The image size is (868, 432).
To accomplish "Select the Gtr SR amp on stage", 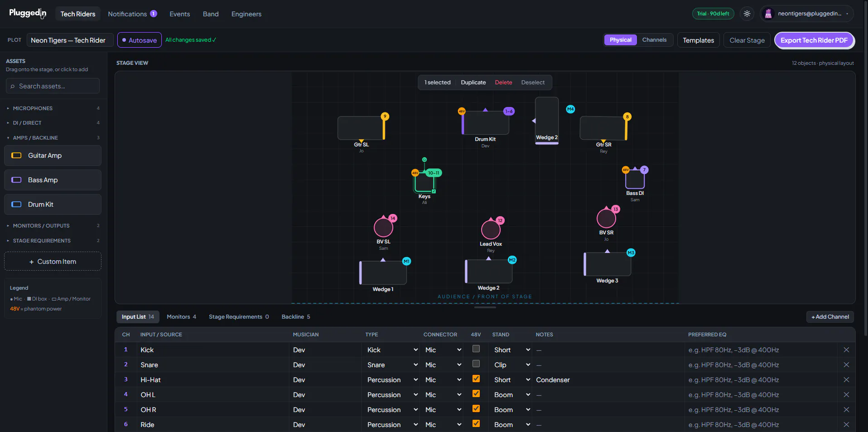I will point(603,128).
